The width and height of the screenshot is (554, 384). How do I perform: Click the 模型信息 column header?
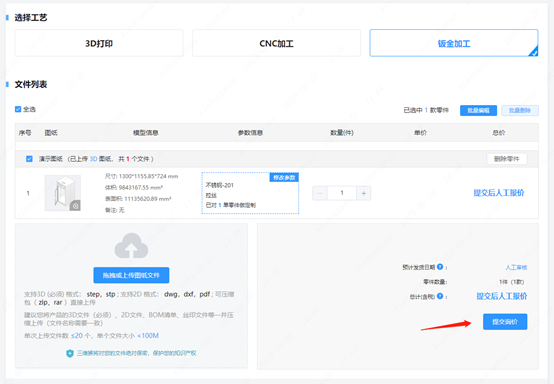tap(146, 133)
